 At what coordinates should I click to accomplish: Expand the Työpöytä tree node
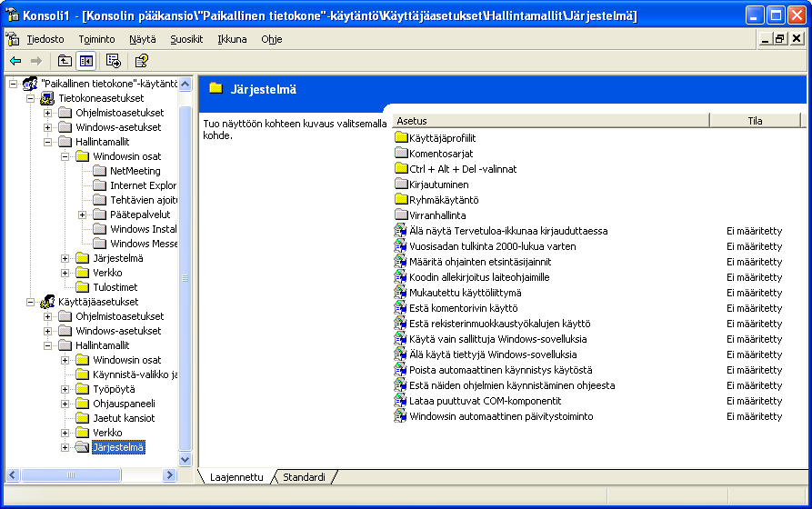[65, 389]
